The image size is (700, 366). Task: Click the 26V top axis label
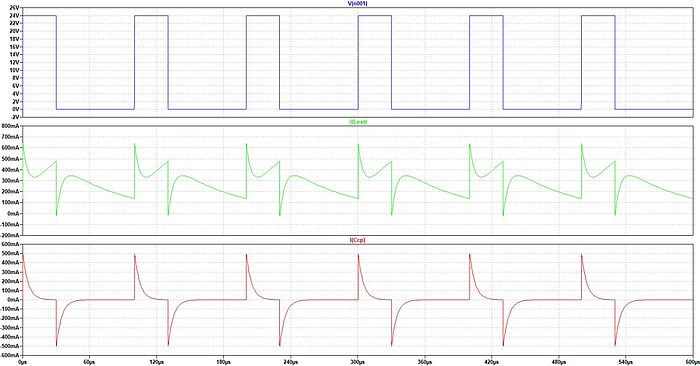(x=15, y=8)
